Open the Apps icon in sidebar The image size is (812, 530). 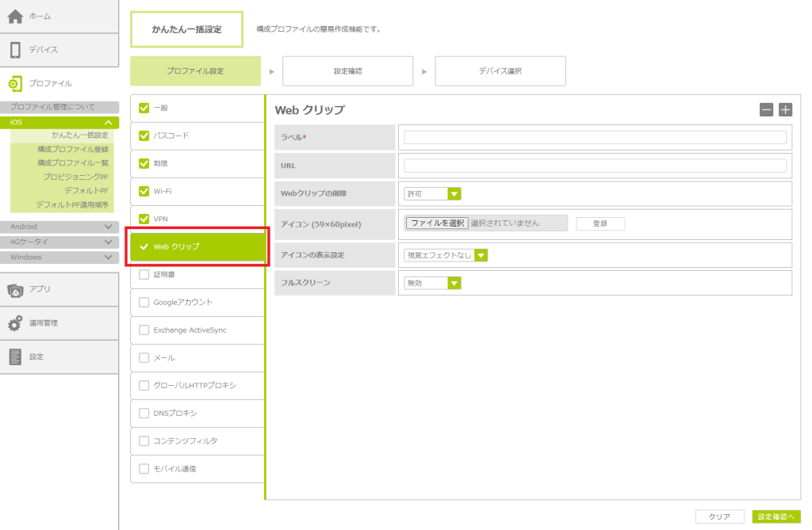[x=16, y=290]
